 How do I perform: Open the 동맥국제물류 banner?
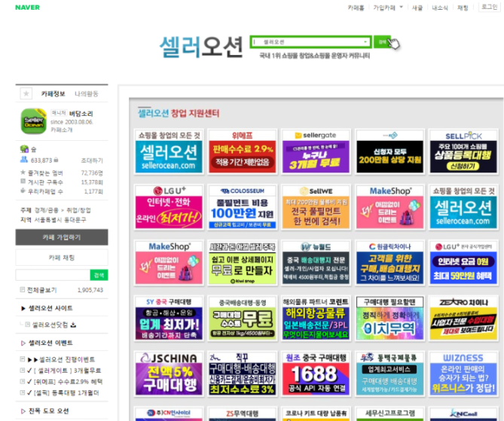point(389,374)
